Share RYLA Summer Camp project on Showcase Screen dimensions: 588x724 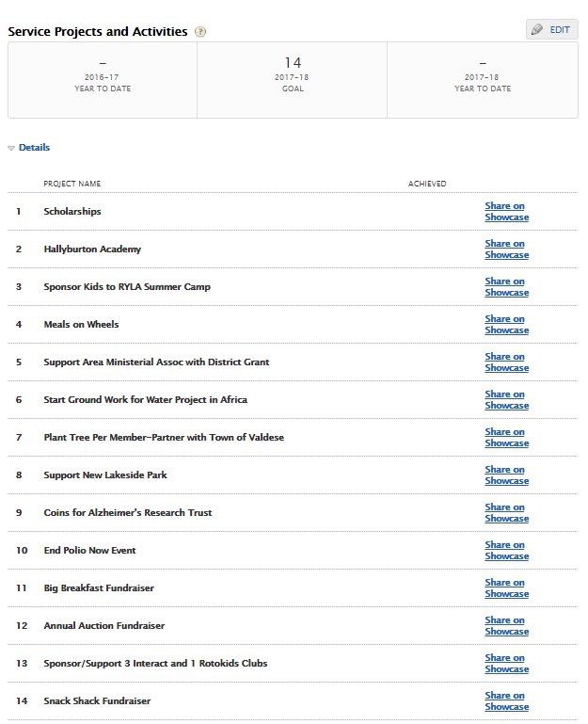tap(506, 287)
